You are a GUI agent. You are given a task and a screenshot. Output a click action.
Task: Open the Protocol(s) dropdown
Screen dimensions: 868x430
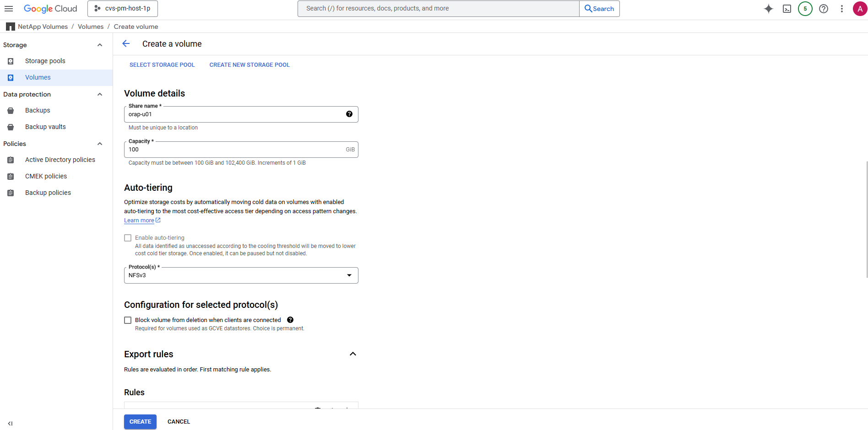[x=241, y=275]
